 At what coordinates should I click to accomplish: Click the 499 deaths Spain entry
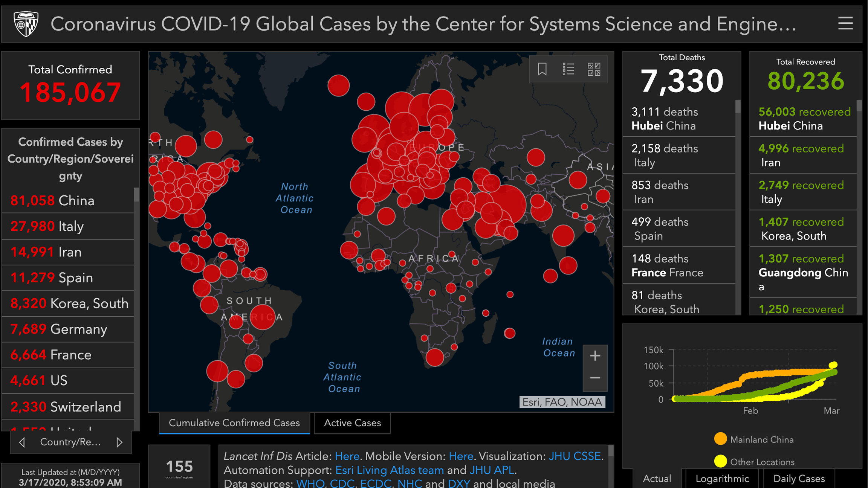tap(679, 229)
